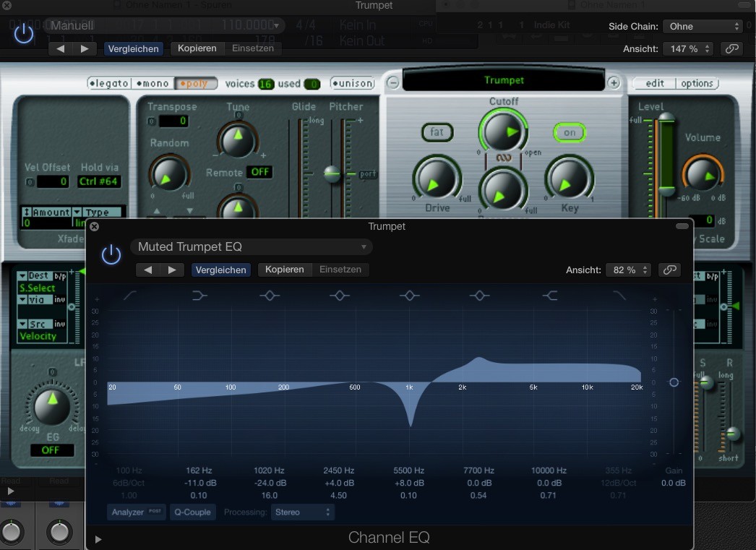Open the Processing Stereo dropdown

coord(303,512)
